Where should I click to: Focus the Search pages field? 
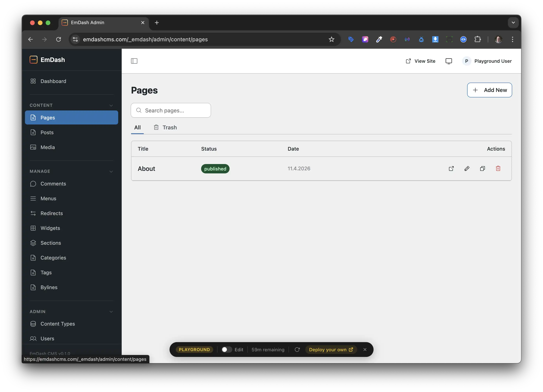171,110
